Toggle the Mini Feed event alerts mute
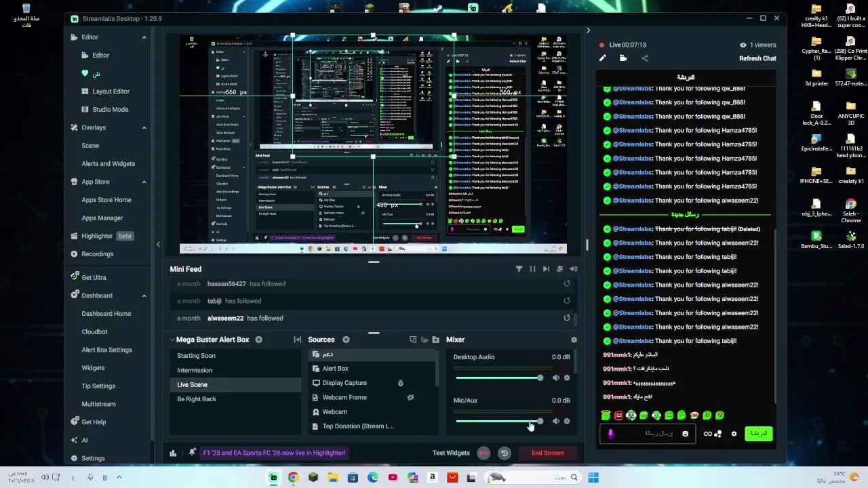The width and height of the screenshot is (868, 488). pyautogui.click(x=559, y=269)
